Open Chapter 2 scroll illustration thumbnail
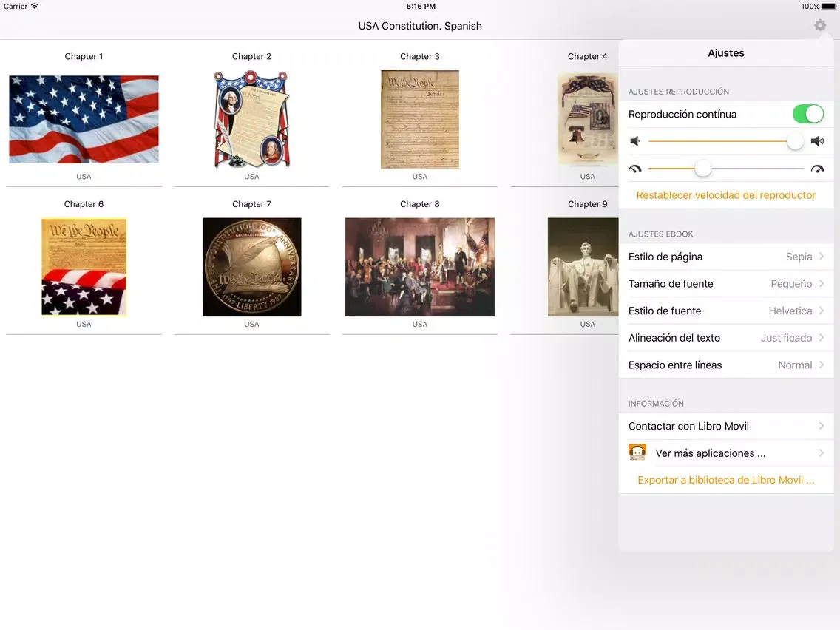The width and height of the screenshot is (840, 630). 251,120
